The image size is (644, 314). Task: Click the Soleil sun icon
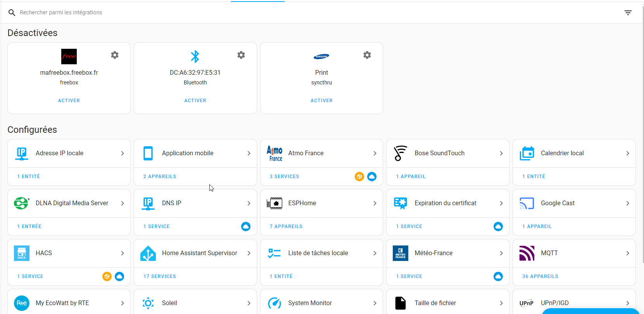(x=148, y=303)
